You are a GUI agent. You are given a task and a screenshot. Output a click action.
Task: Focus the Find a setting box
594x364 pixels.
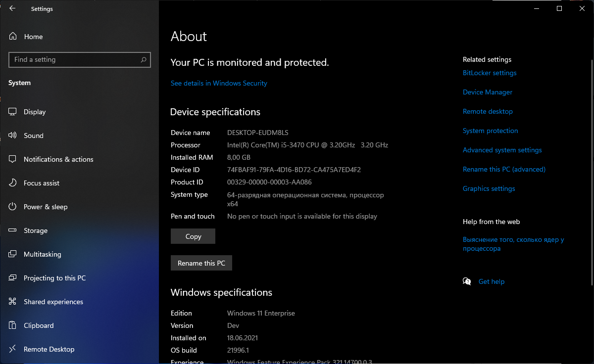click(x=80, y=60)
